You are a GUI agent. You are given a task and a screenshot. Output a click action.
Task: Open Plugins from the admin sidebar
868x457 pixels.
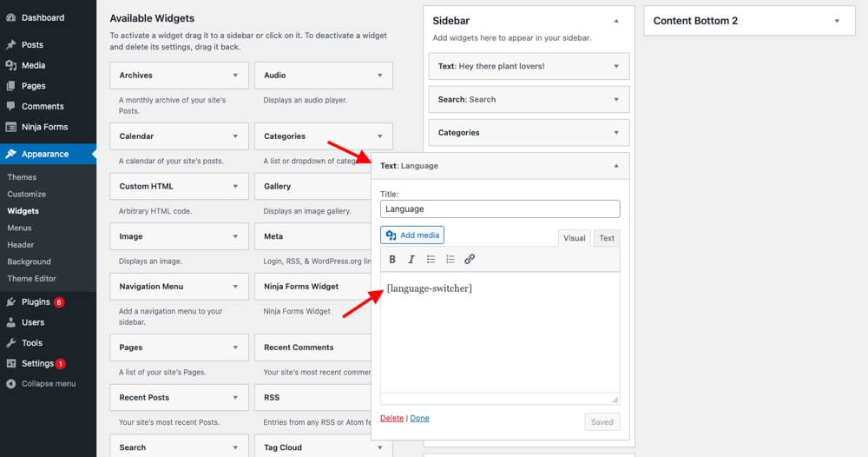click(36, 302)
